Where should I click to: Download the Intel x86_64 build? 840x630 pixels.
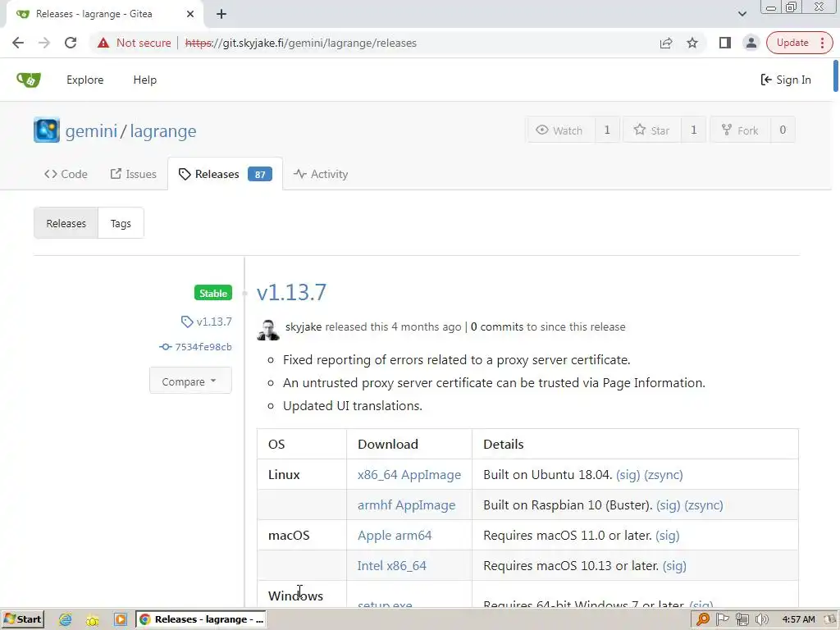click(x=391, y=566)
